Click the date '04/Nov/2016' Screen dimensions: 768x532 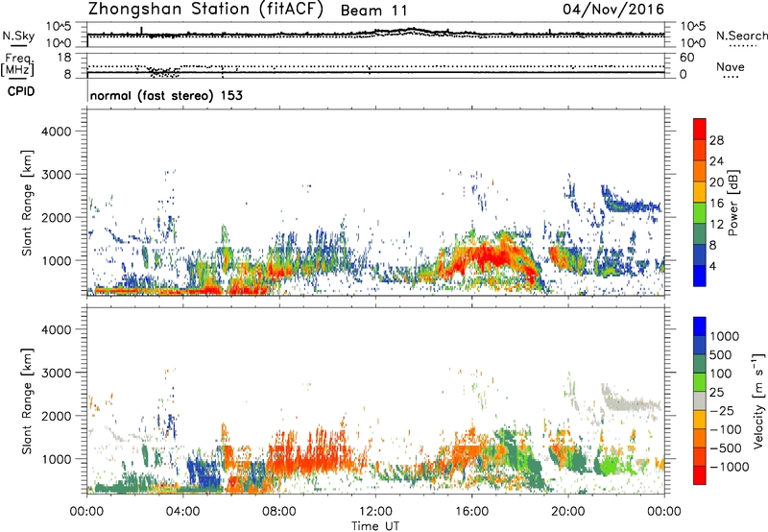pos(613,10)
